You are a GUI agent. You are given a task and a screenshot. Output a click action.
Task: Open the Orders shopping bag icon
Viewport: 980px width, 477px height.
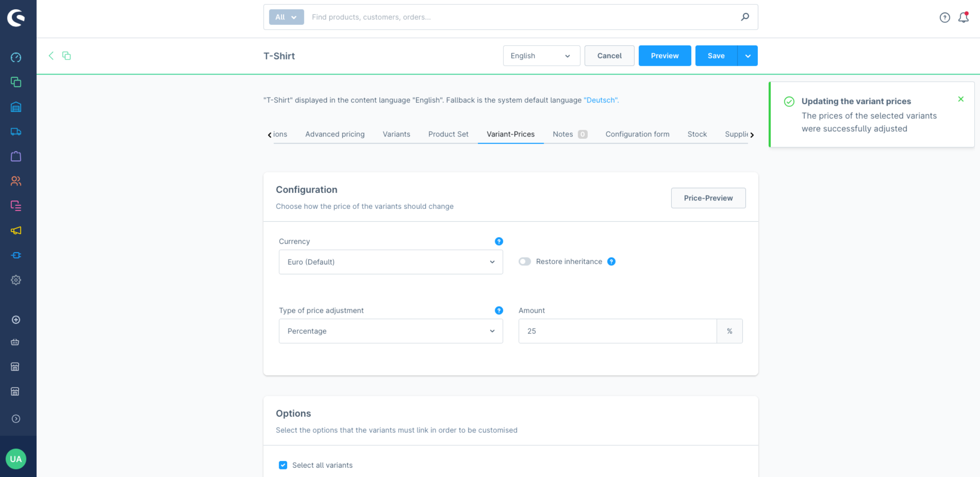pos(16,156)
